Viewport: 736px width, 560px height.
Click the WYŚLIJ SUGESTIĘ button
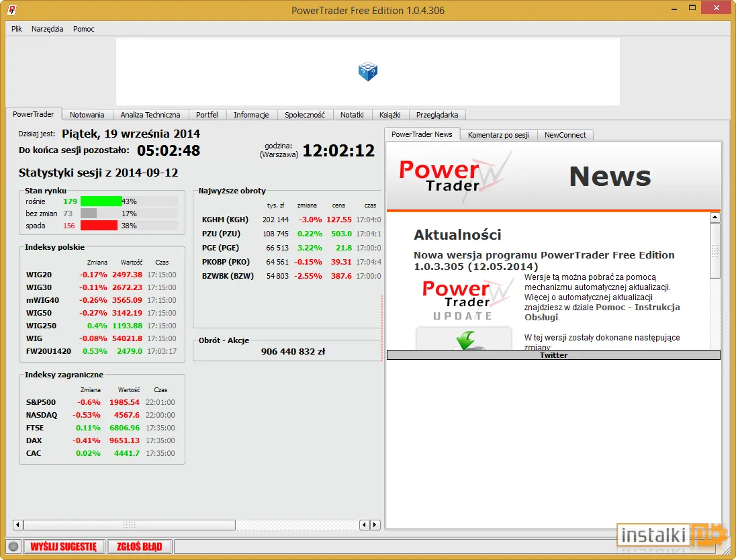[x=64, y=547]
